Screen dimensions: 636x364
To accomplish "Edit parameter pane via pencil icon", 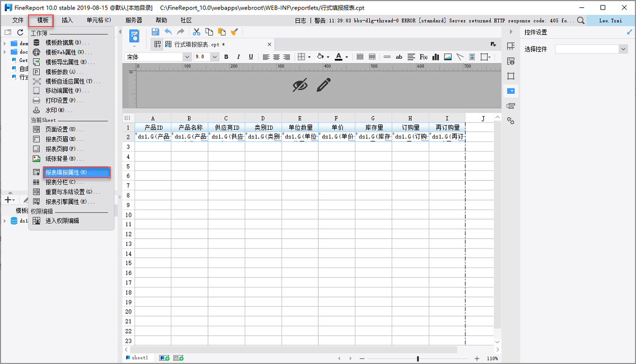I will point(324,85).
